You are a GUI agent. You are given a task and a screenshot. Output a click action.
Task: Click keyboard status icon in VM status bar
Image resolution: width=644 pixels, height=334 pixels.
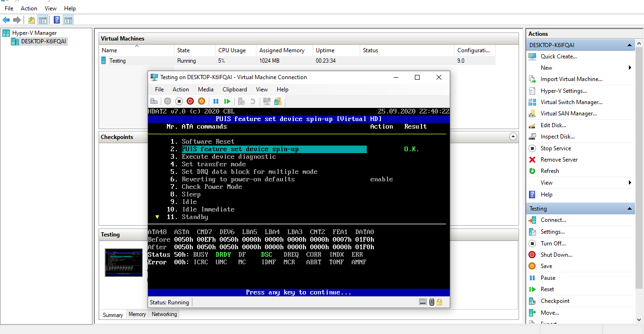424,302
